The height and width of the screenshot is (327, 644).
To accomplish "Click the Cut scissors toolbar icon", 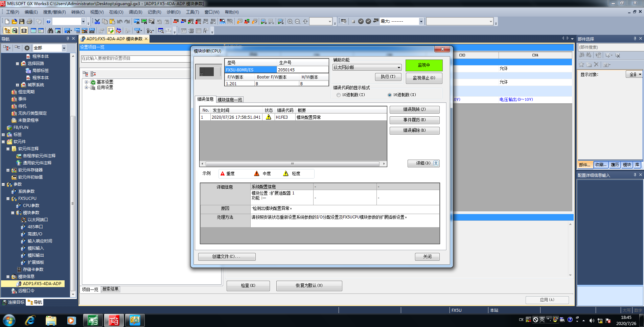I will click(x=97, y=22).
